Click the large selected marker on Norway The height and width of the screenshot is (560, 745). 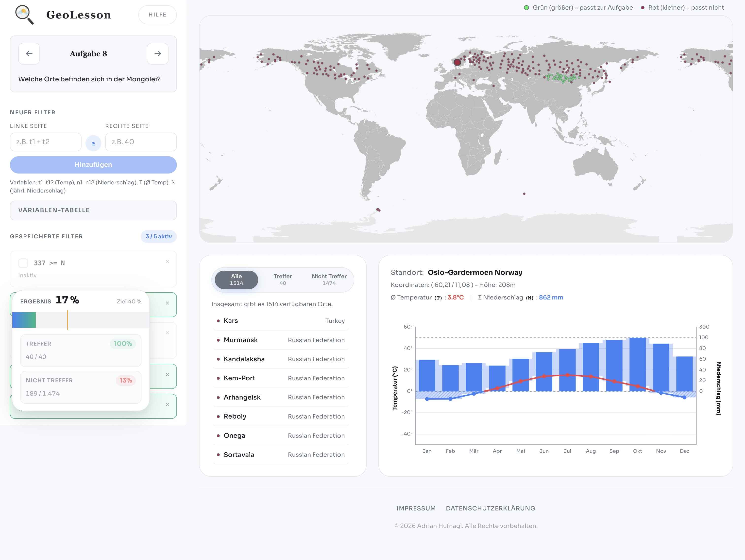pyautogui.click(x=457, y=62)
